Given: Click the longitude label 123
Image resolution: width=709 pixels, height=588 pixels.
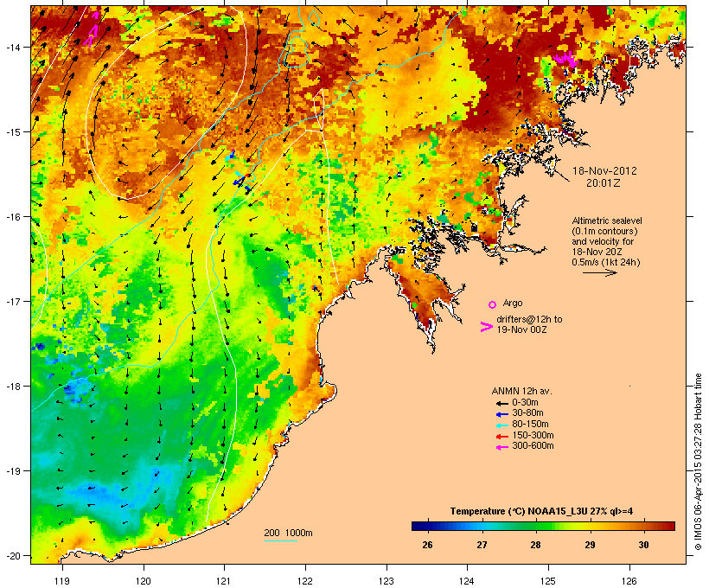Looking at the screenshot, I should coord(386,581).
